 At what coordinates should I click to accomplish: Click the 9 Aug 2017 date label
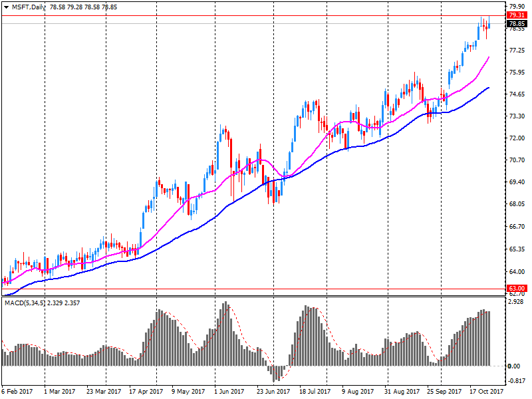coord(358,392)
